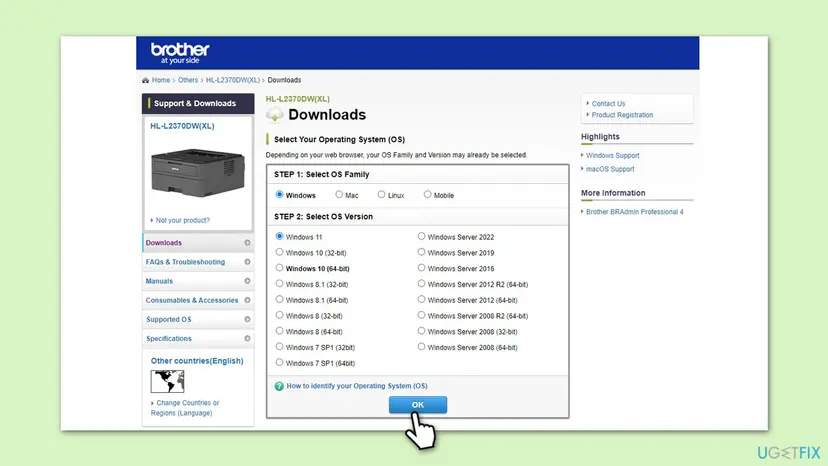The width and height of the screenshot is (828, 466).
Task: Select Windows Server 2008 R2 (64-bit) radio
Action: [x=421, y=315]
